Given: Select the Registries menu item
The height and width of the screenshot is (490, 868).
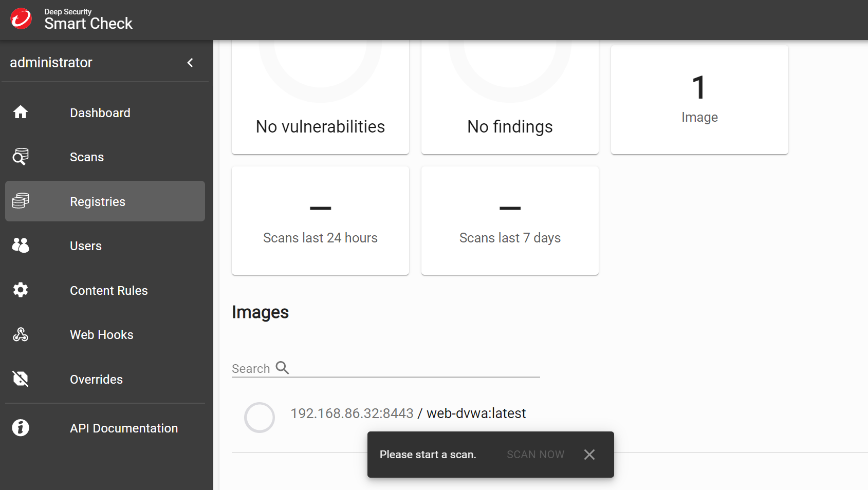Looking at the screenshot, I should click(105, 201).
